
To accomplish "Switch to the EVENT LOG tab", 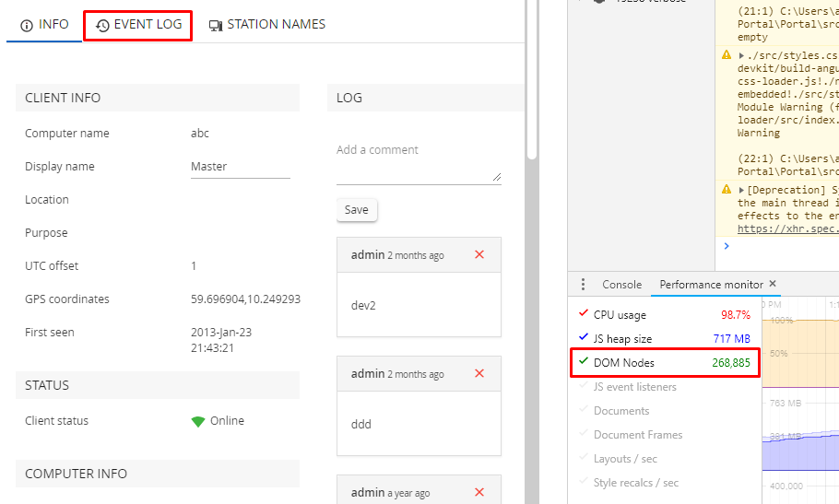I will pyautogui.click(x=138, y=25).
